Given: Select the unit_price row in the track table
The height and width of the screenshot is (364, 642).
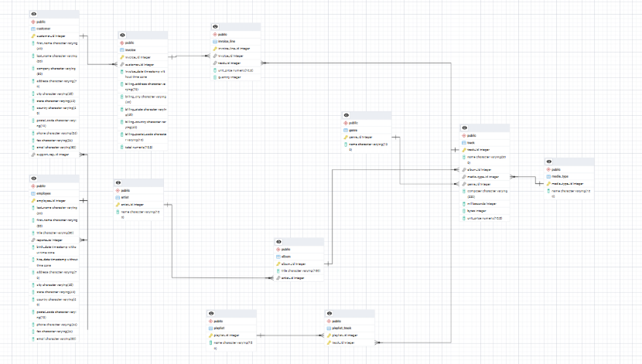Looking at the screenshot, I should (x=485, y=219).
